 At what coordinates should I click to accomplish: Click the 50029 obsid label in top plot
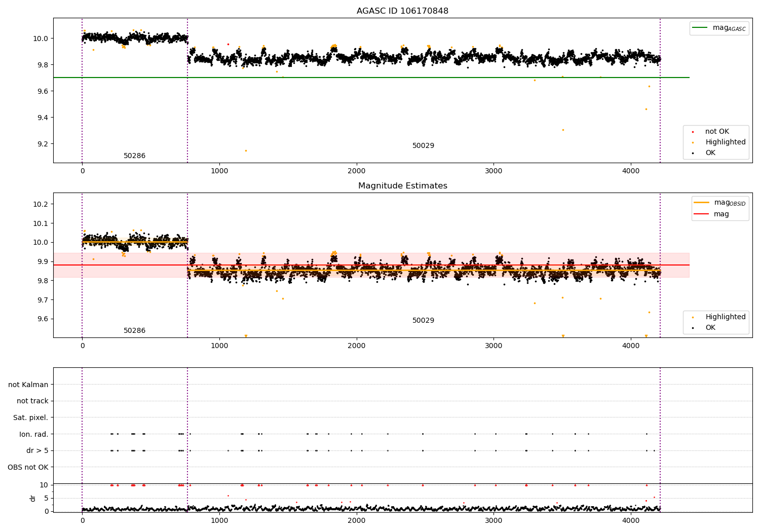(423, 145)
